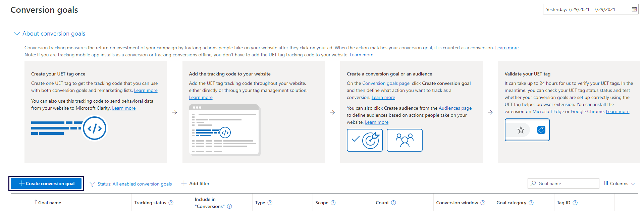Click help icon next to Goal category
Image resolution: width=644 pixels, height=211 pixels.
click(531, 203)
